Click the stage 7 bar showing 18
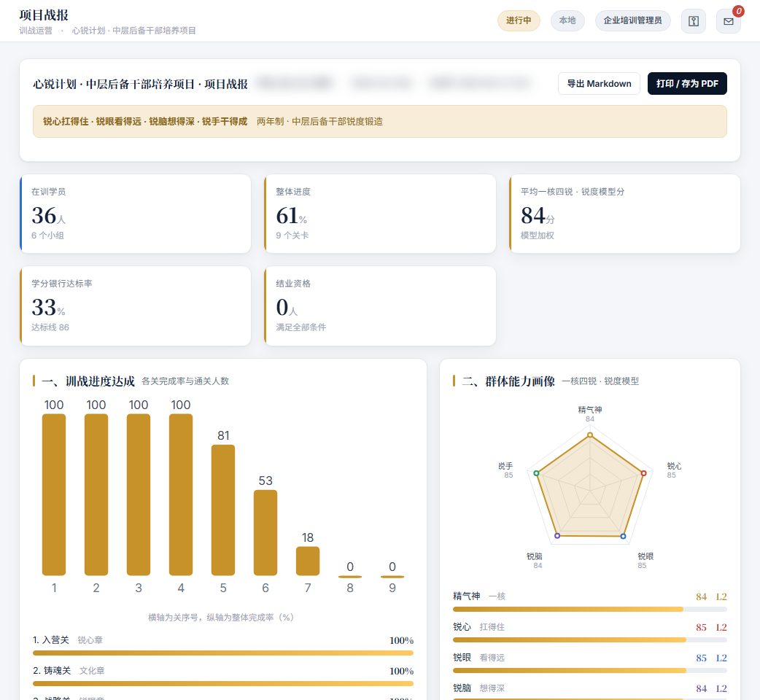The width and height of the screenshot is (760, 700). 308,561
